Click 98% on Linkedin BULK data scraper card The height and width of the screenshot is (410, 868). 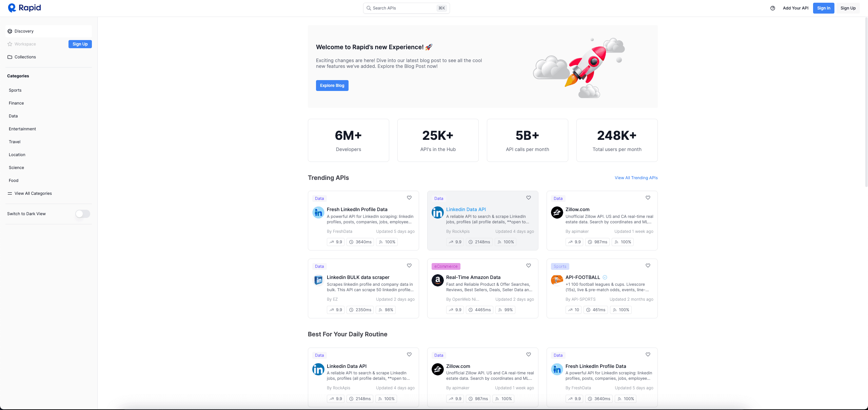tap(386, 310)
